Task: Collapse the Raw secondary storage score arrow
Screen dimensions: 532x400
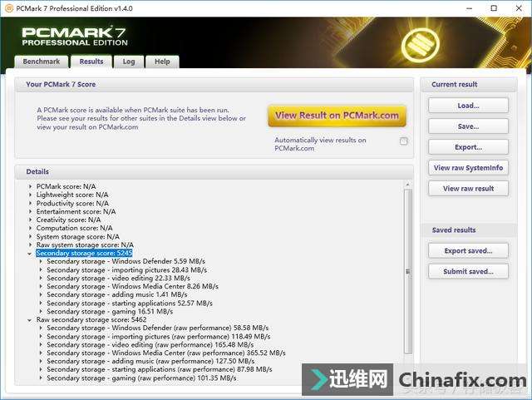Action: [x=30, y=320]
